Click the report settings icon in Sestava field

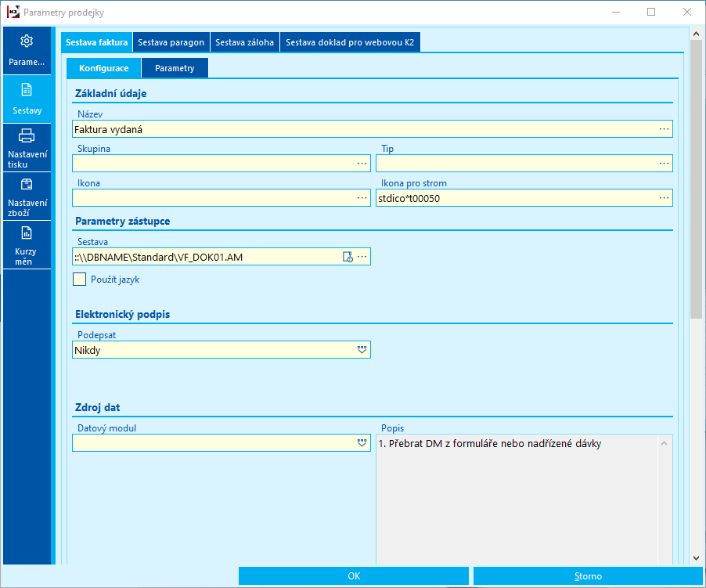[348, 257]
